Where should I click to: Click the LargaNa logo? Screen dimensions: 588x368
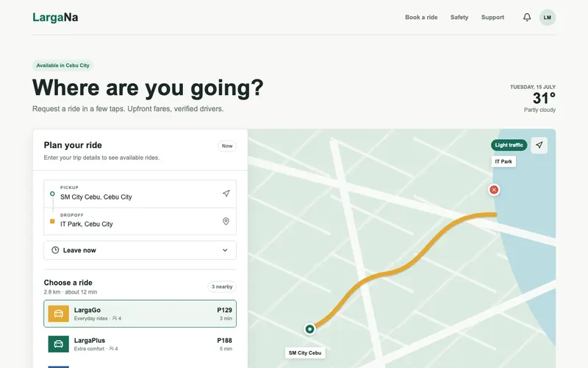55,17
